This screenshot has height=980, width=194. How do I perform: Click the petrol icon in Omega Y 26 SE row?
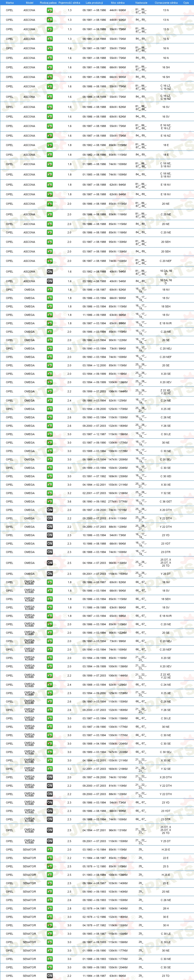pos(50,426)
